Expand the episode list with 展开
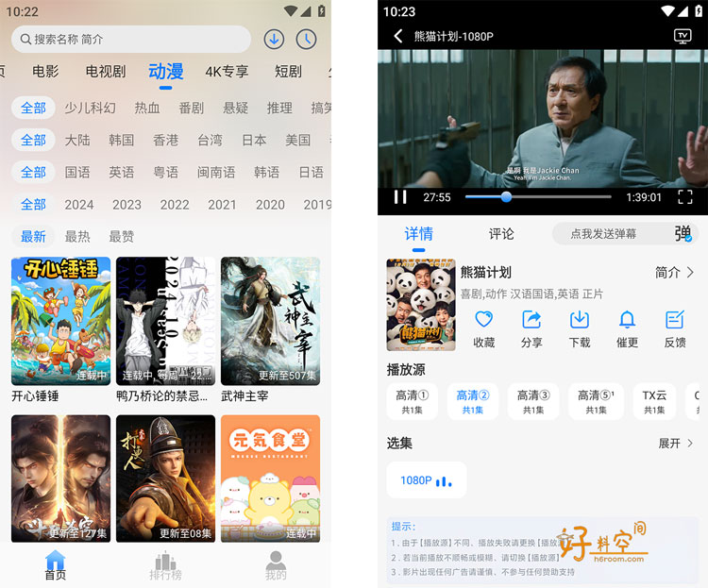This screenshot has height=588, width=708. [x=675, y=443]
